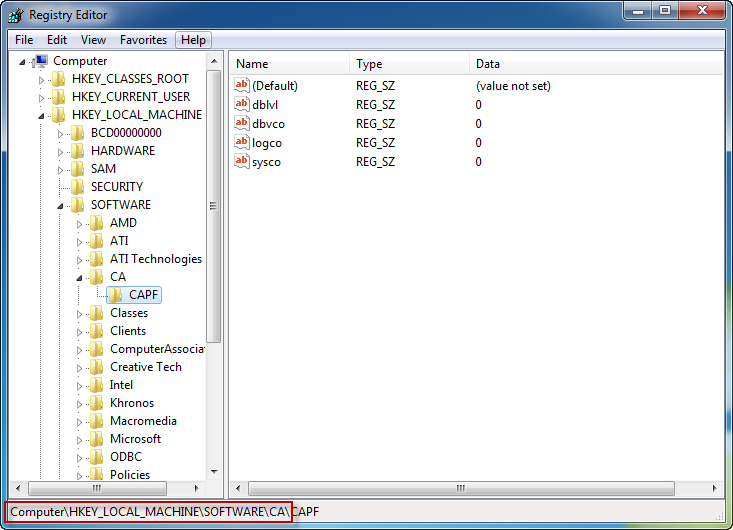Open the Favorites menu
The width and height of the screenshot is (733, 530).
pyautogui.click(x=143, y=40)
